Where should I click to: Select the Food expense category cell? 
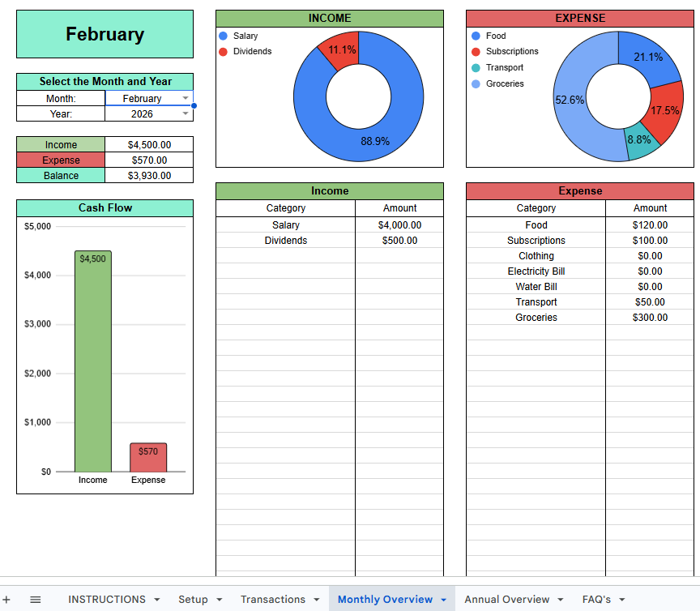pyautogui.click(x=536, y=224)
